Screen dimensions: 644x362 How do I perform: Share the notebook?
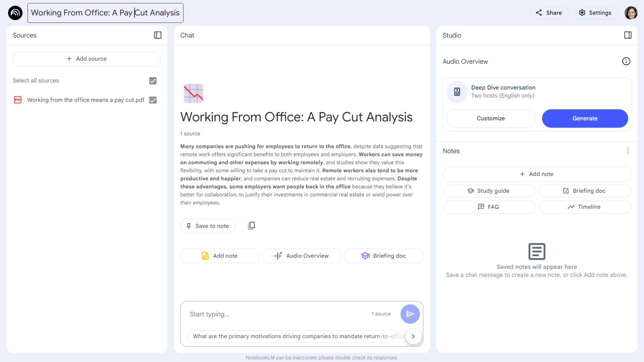tap(549, 13)
